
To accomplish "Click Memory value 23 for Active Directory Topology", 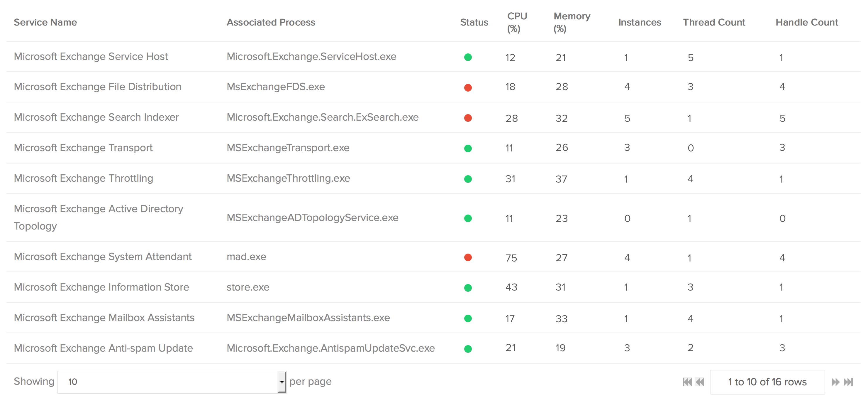I will pyautogui.click(x=562, y=219).
